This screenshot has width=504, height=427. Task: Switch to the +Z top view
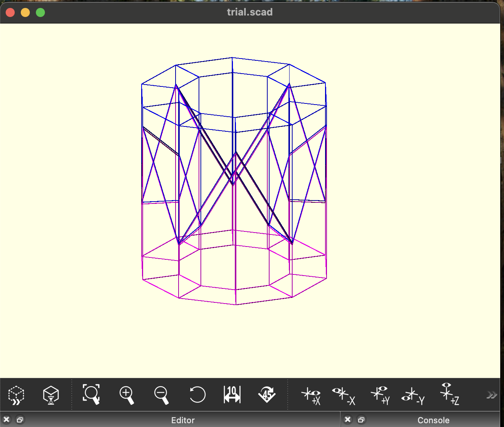pos(449,394)
